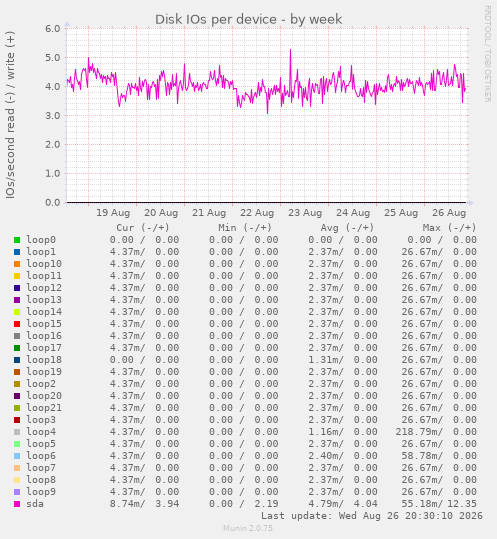Select the 'loop0' legend label
The height and width of the screenshot is (539, 497).
(41, 240)
